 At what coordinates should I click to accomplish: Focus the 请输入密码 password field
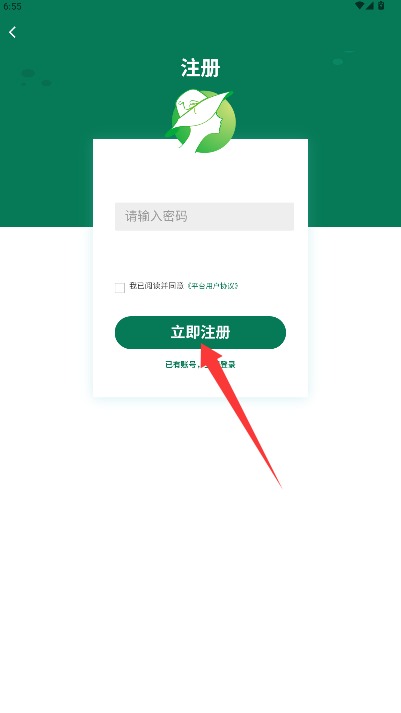[x=204, y=216]
